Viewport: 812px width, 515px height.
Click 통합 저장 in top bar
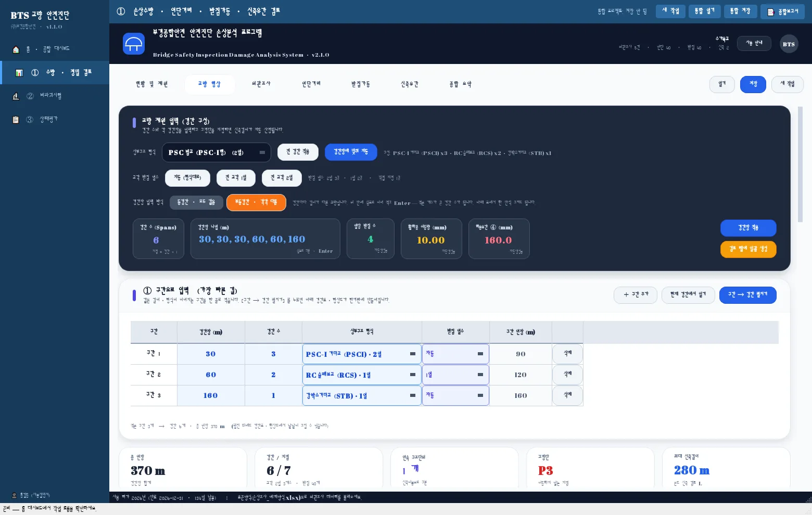(x=740, y=11)
